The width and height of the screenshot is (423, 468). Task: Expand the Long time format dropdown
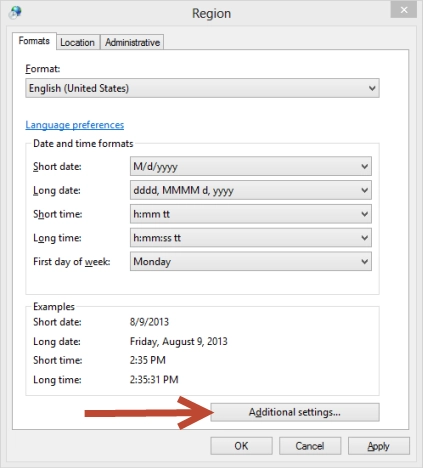click(251, 238)
